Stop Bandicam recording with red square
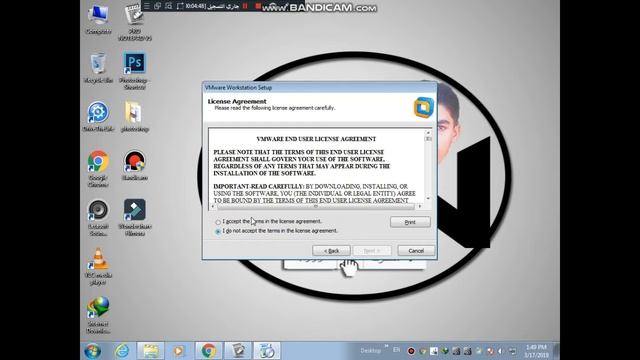The image size is (640, 360). (x=258, y=6)
